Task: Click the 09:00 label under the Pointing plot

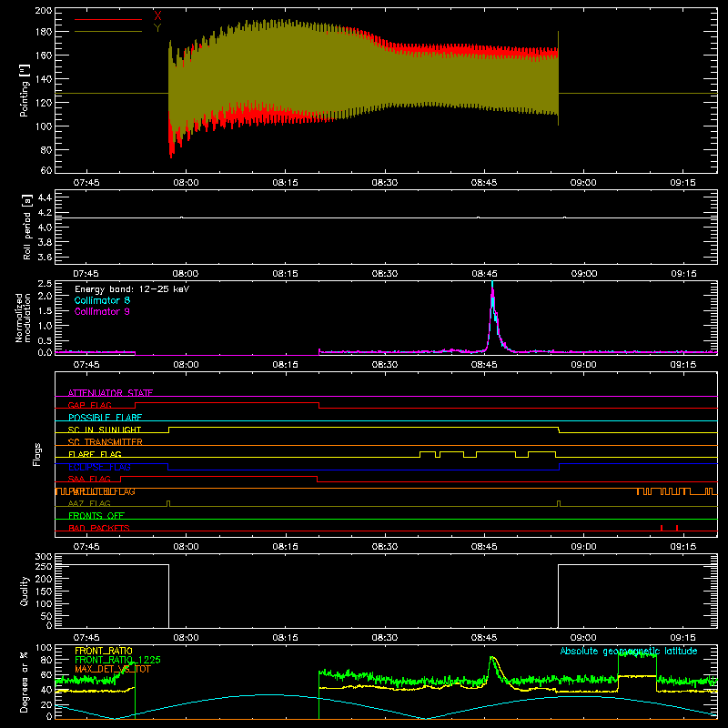Action: (583, 183)
